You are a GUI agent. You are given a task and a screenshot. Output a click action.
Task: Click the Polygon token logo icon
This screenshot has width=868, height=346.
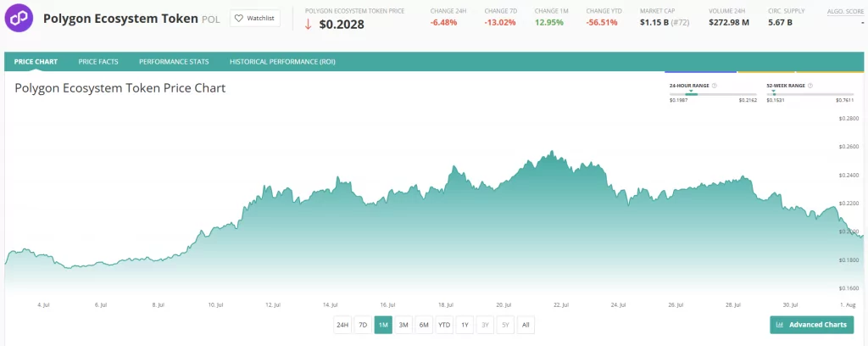coord(20,18)
